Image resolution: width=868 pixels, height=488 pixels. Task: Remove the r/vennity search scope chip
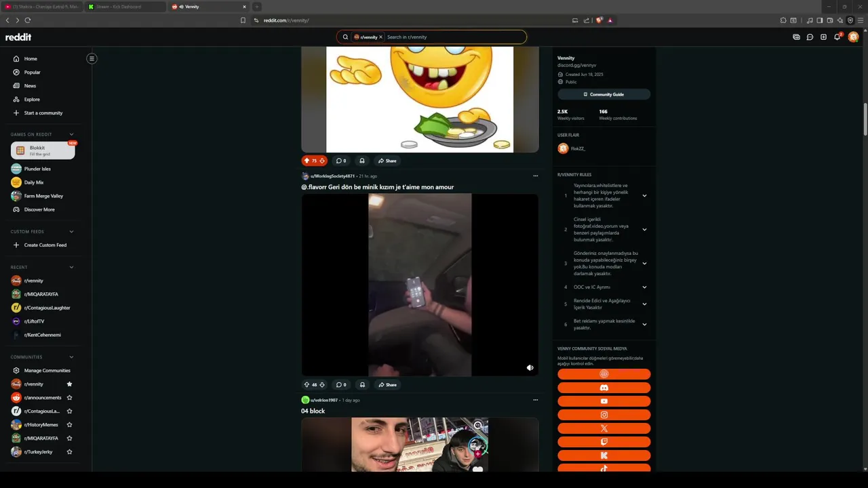pos(380,37)
